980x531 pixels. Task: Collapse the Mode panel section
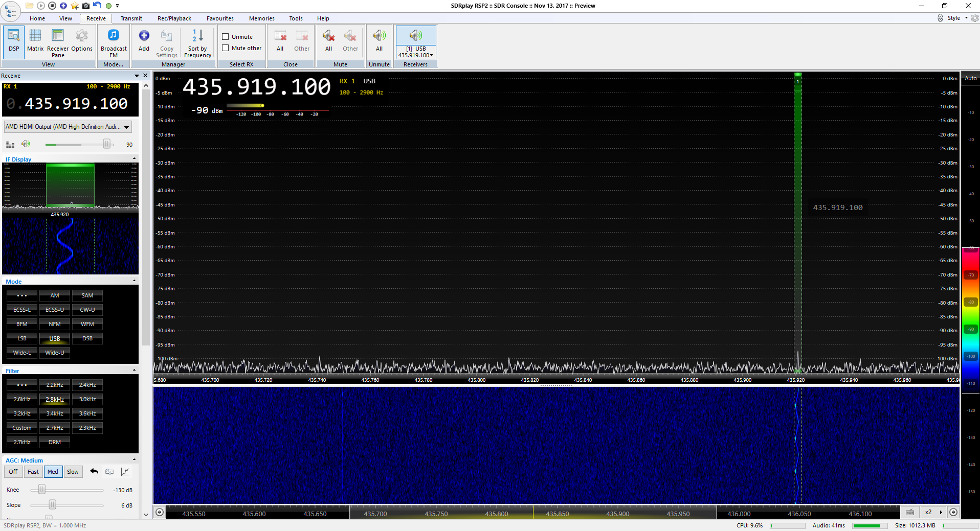[135, 281]
